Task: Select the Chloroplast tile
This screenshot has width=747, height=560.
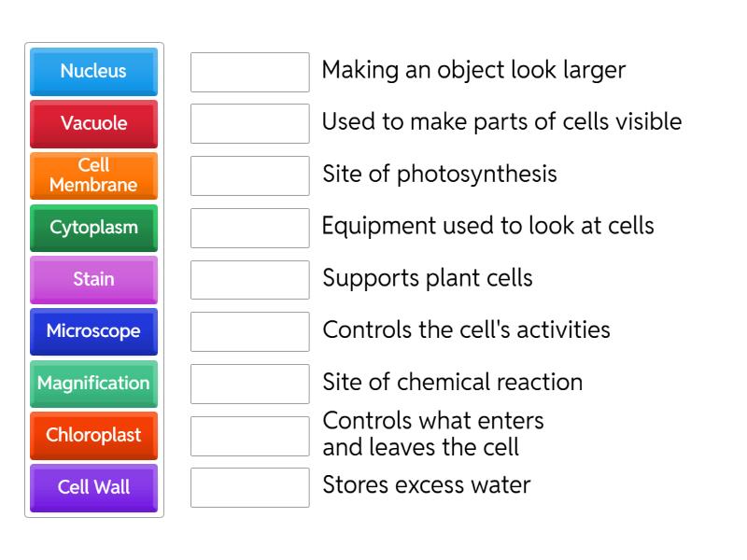Action: tap(93, 435)
